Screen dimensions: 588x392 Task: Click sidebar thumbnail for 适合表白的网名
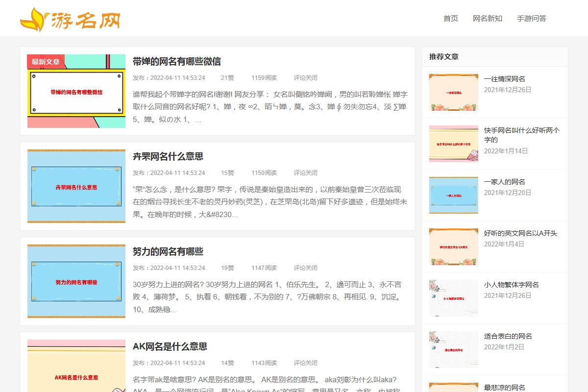(454, 349)
